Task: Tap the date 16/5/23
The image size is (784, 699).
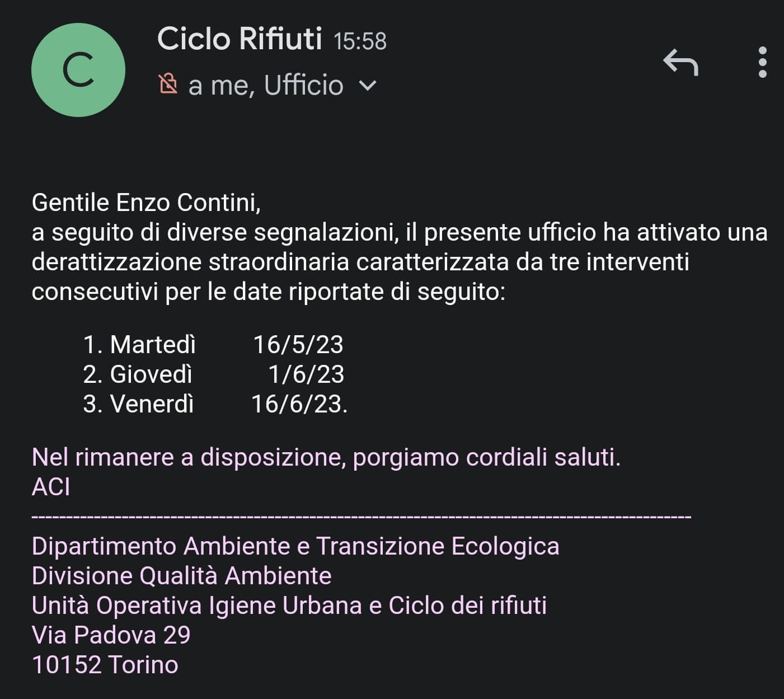Action: pos(298,344)
